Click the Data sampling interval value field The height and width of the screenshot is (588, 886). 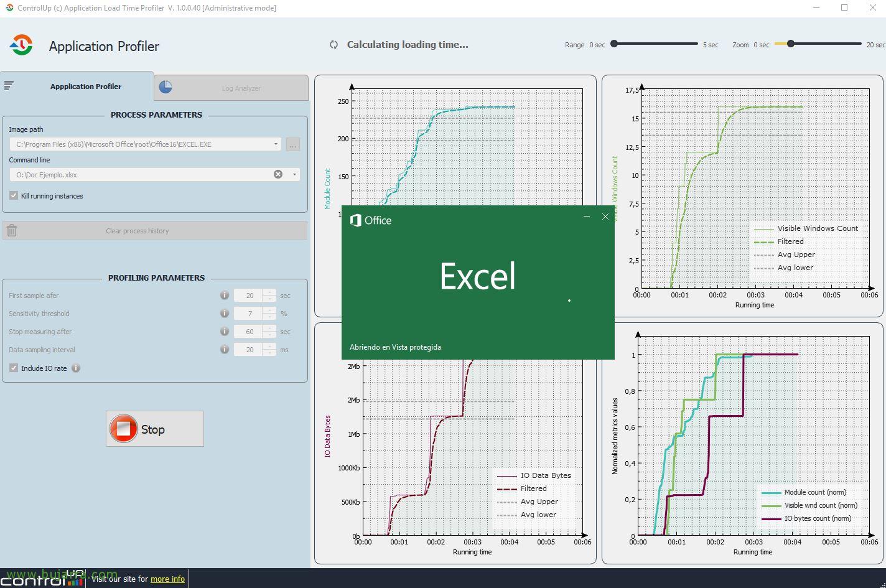pyautogui.click(x=249, y=350)
